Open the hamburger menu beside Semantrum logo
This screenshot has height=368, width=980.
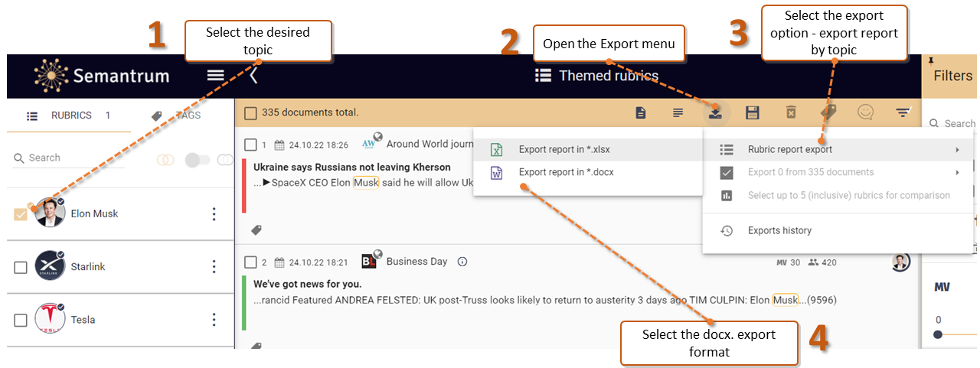[x=215, y=75]
